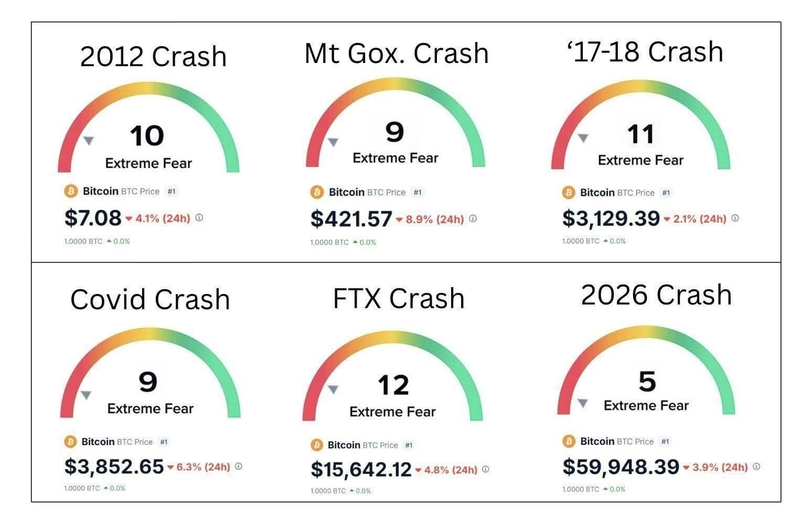Click info icon next to $421.57 price change
Viewport: 812px width, 526px height.
coord(473,219)
